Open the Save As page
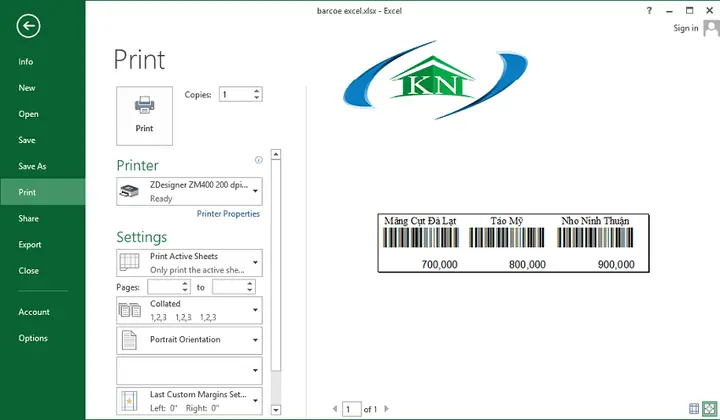The width and height of the screenshot is (720, 420). (x=32, y=166)
